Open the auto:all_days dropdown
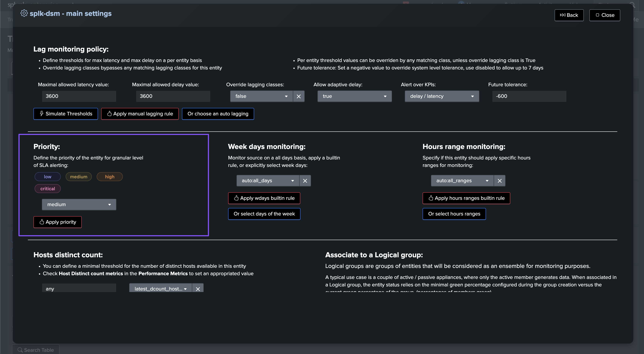The image size is (644, 354). [x=268, y=181]
